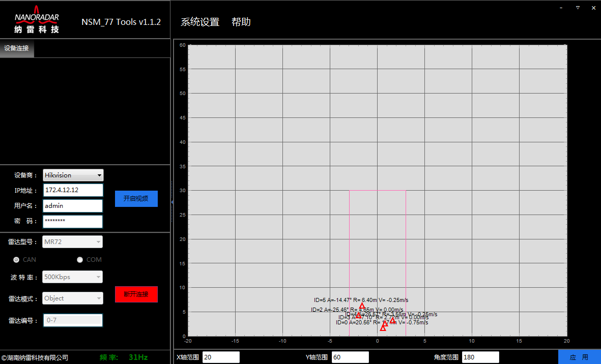This screenshot has height=364, width=601.
Task: Click the IP address field 172.4.12.12
Action: (73, 190)
